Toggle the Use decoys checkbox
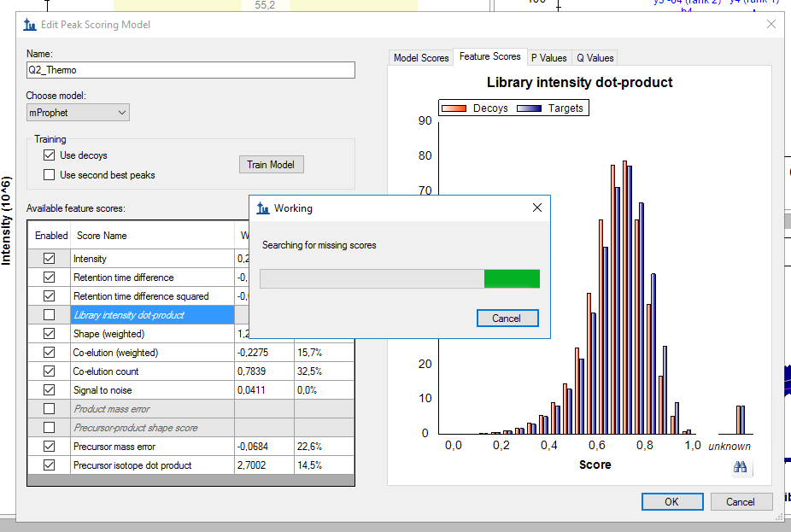The image size is (791, 532). [x=50, y=155]
